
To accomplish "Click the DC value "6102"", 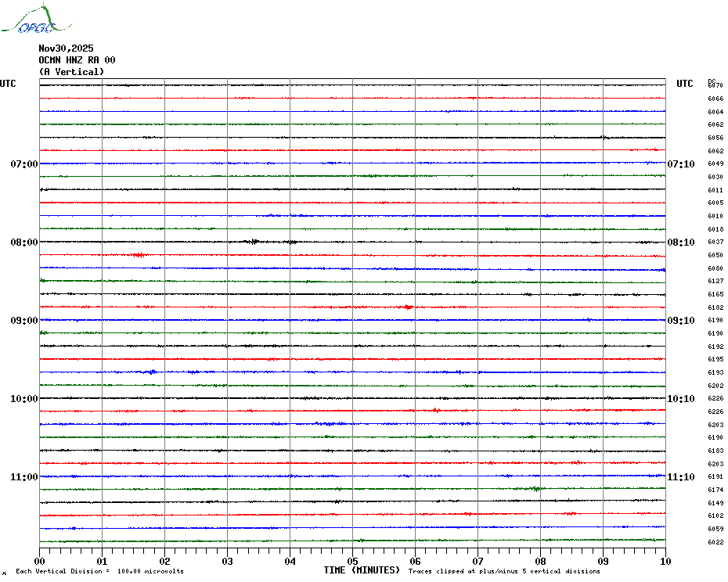I will [x=715, y=516].
